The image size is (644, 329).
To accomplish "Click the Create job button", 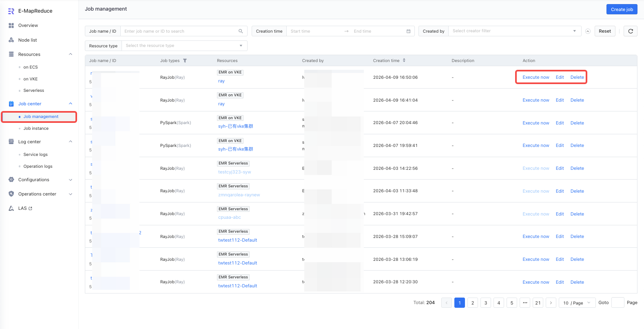I will click(x=622, y=9).
